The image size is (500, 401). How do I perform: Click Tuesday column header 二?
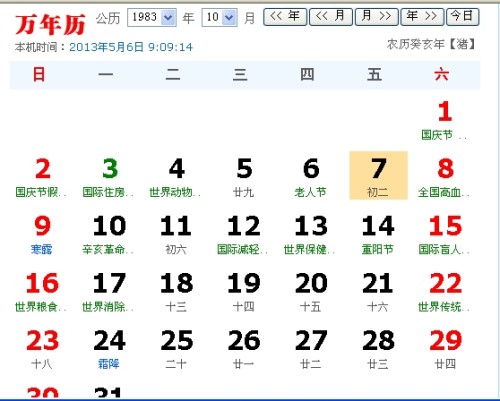pyautogui.click(x=173, y=74)
